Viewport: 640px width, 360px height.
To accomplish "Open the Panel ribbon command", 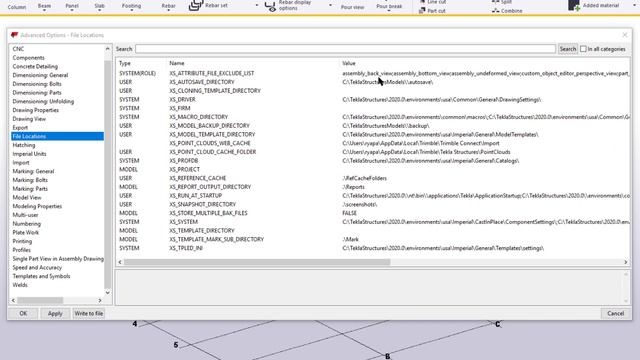I will pos(72,7).
